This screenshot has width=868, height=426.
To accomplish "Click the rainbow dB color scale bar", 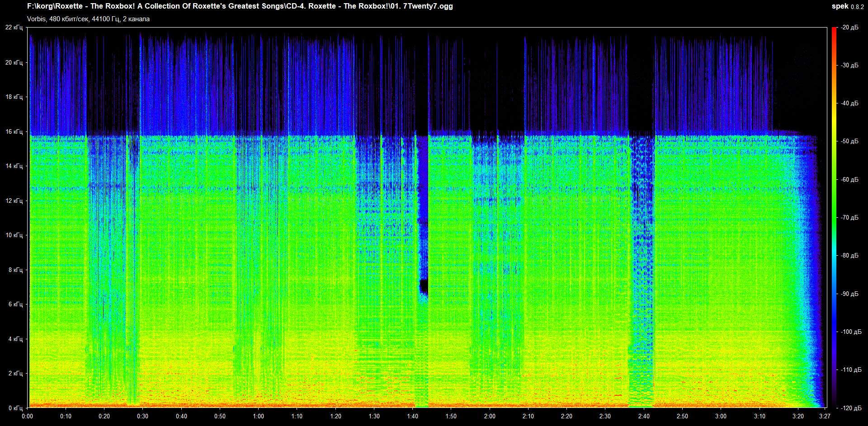I will click(834, 217).
